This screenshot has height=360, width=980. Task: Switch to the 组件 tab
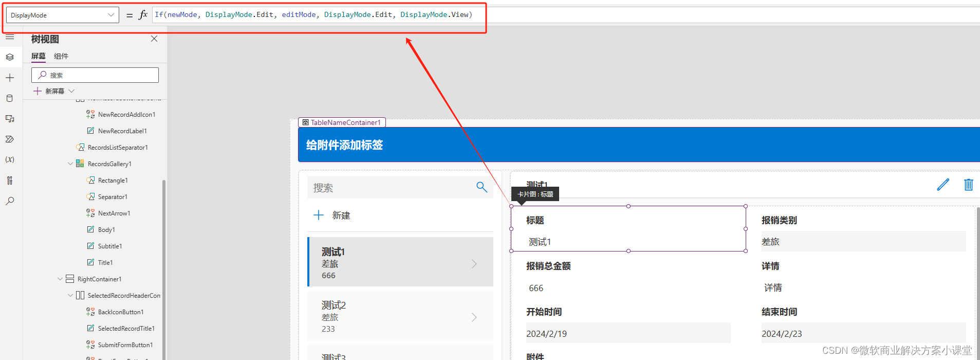coord(61,56)
